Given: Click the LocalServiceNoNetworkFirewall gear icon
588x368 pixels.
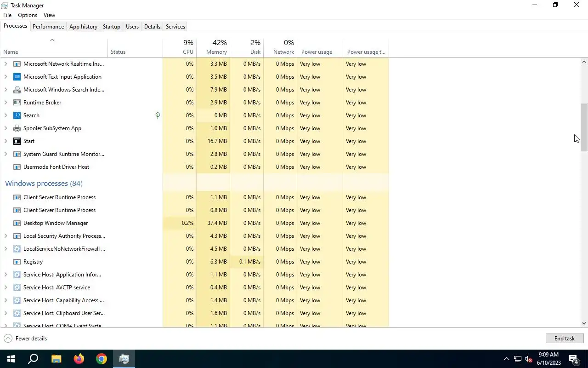Looking at the screenshot, I should pos(17,249).
